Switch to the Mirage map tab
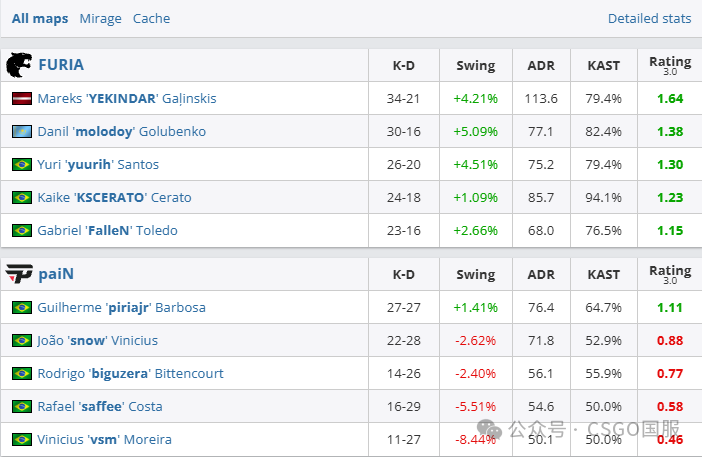The width and height of the screenshot is (702, 457). (100, 19)
